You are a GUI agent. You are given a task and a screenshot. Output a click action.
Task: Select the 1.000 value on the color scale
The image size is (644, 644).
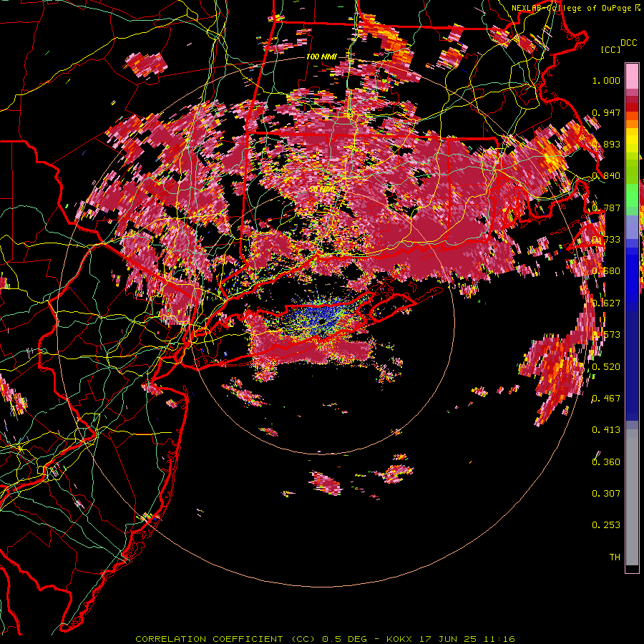(x=606, y=80)
